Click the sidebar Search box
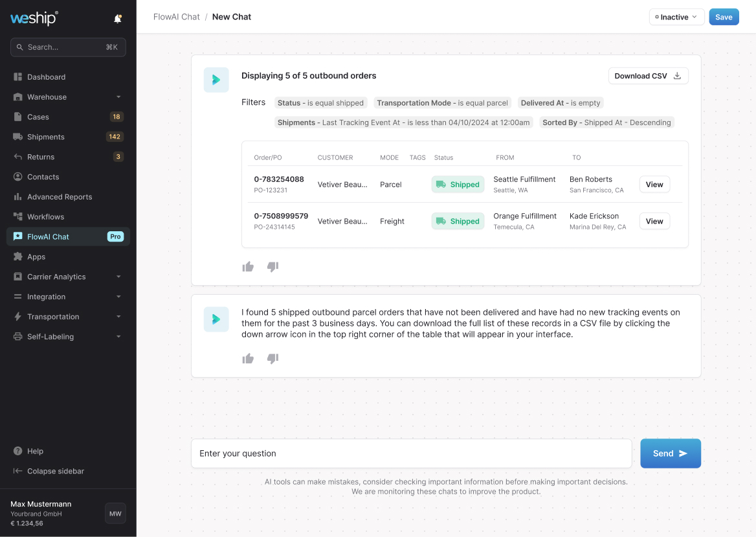Viewport: 756px width, 537px height. point(68,47)
